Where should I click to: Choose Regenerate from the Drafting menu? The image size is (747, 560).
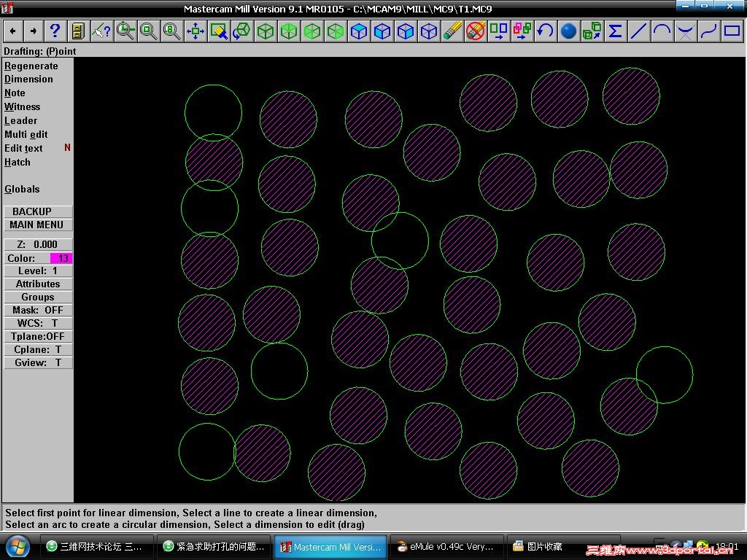31,66
